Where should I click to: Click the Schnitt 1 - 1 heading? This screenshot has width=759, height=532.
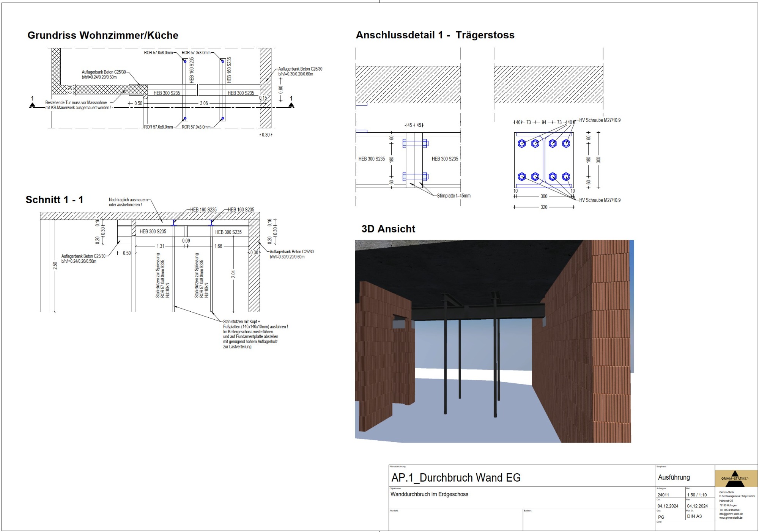54,199
